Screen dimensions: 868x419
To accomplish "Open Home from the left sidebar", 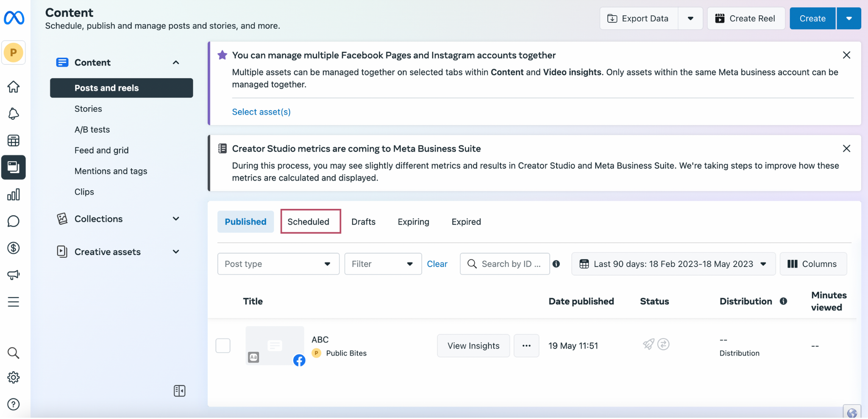I will tap(14, 87).
